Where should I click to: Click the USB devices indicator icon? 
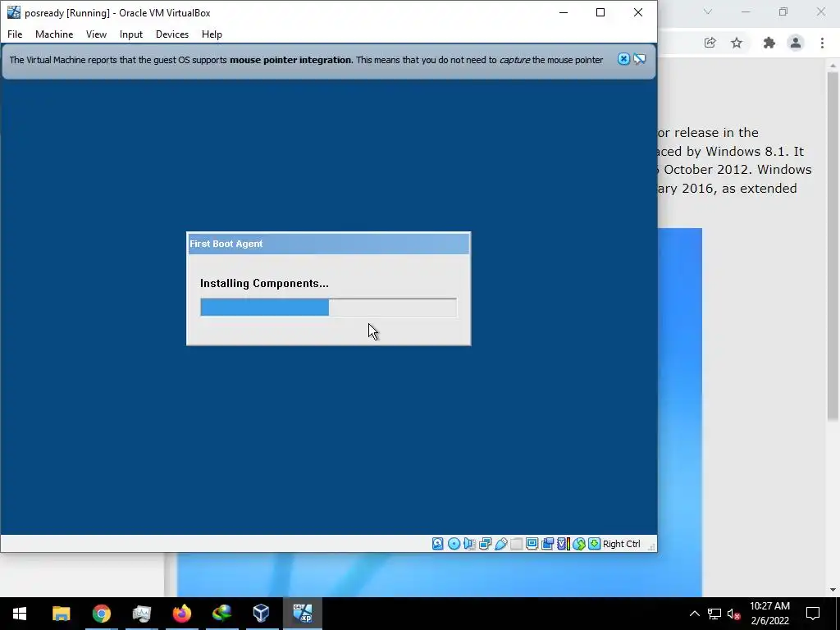click(501, 544)
